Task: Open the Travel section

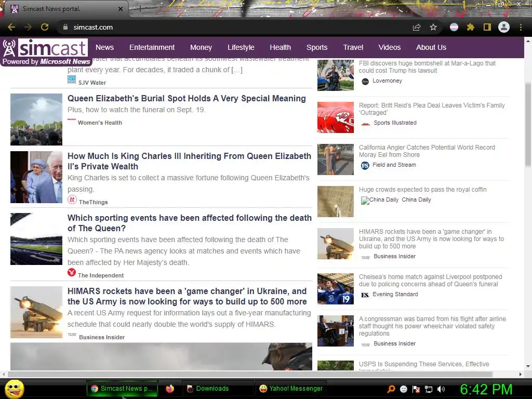Action: pyautogui.click(x=353, y=47)
